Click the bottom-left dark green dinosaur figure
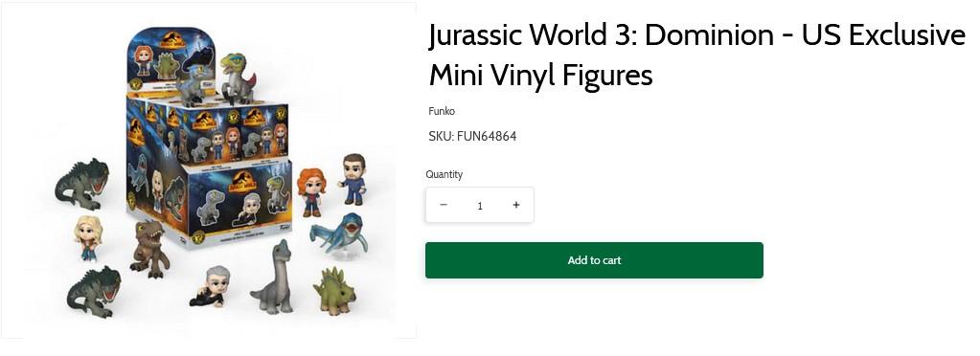 (x=95, y=292)
